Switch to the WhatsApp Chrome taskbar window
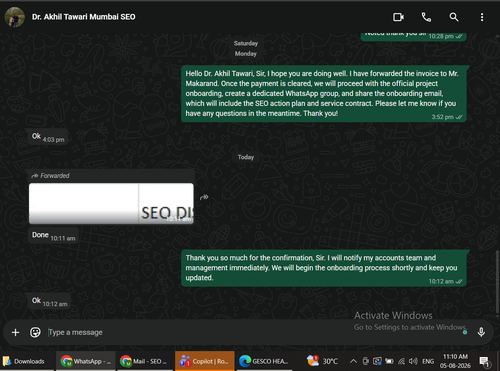This screenshot has height=371, width=500. 86,361
